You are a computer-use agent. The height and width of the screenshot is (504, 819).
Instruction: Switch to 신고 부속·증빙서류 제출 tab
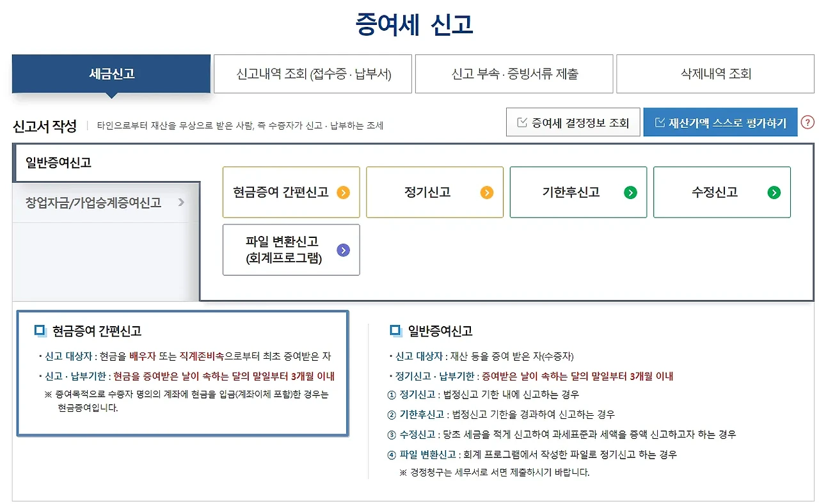pos(514,74)
